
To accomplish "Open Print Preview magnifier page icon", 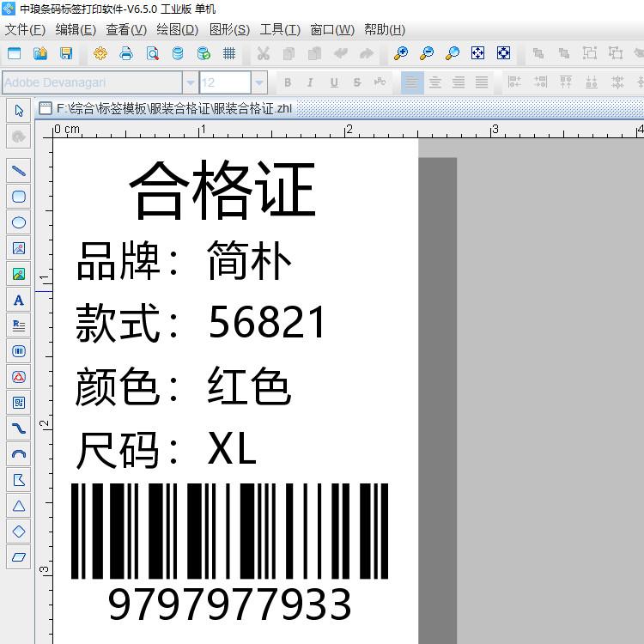I will click(152, 53).
